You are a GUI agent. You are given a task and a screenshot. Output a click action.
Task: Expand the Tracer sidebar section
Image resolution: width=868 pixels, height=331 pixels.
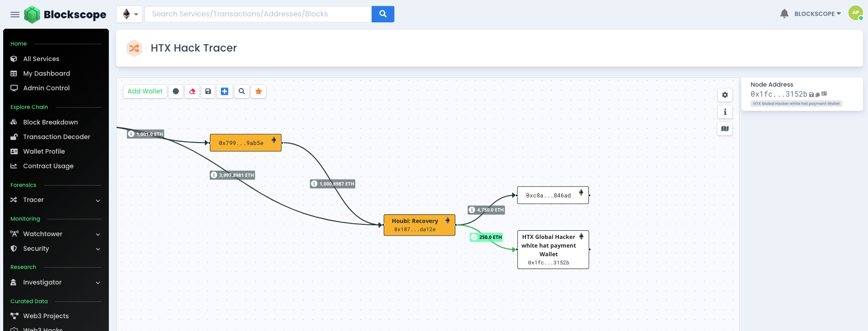(x=55, y=200)
